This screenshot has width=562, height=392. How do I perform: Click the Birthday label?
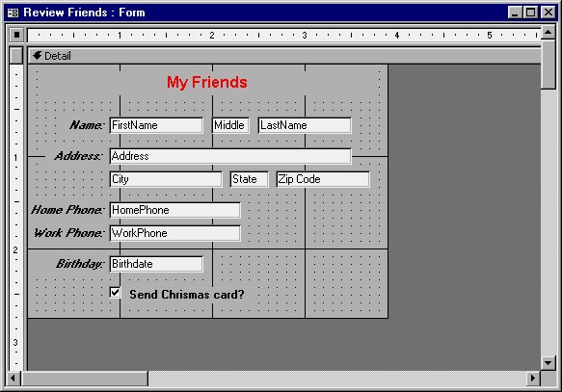pyautogui.click(x=80, y=264)
